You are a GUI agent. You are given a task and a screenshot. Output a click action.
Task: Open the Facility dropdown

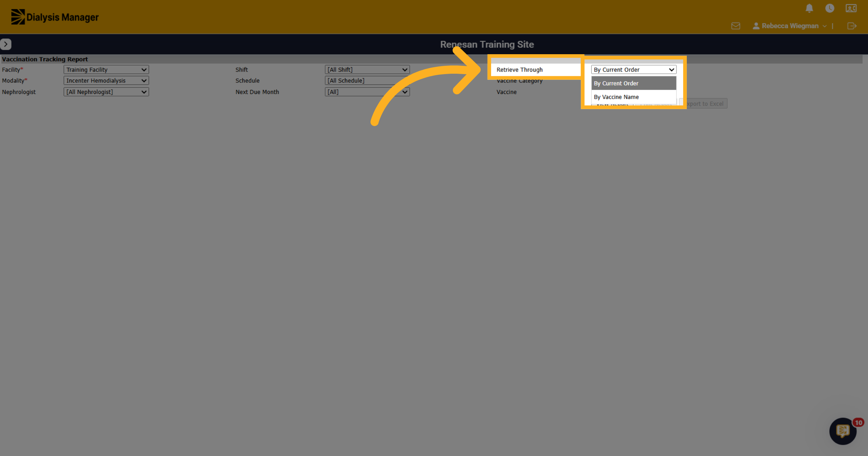pyautogui.click(x=106, y=70)
